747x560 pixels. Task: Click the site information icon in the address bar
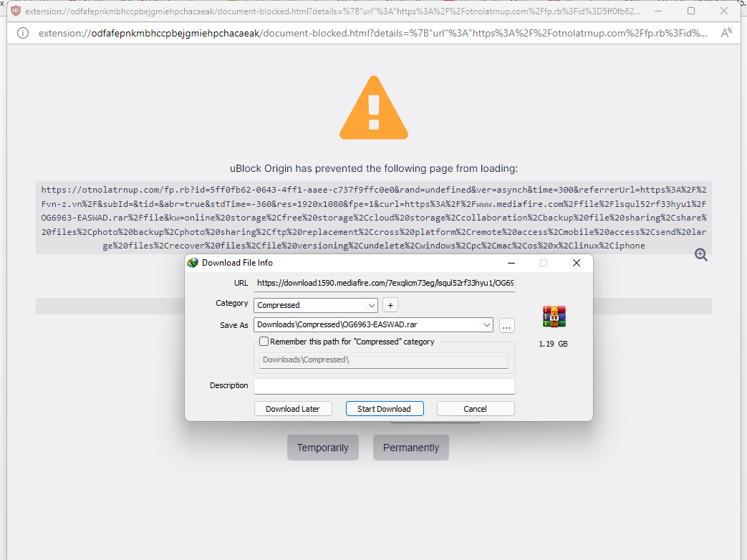tap(23, 33)
